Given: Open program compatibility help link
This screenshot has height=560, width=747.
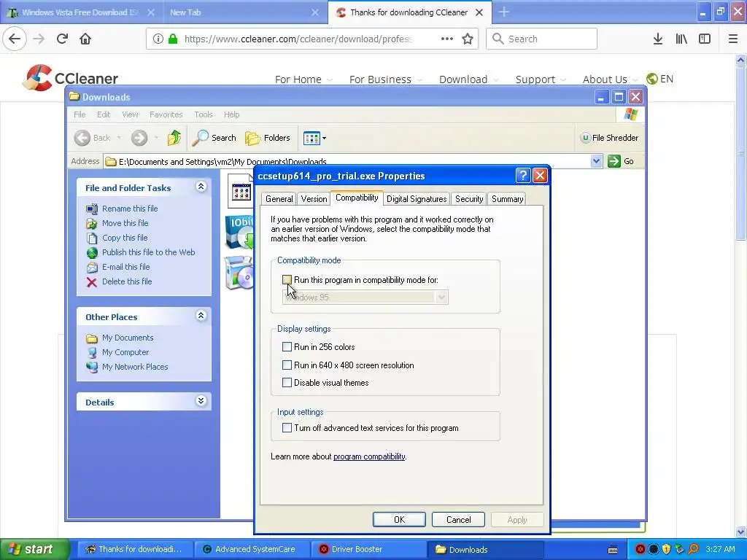Looking at the screenshot, I should (369, 456).
